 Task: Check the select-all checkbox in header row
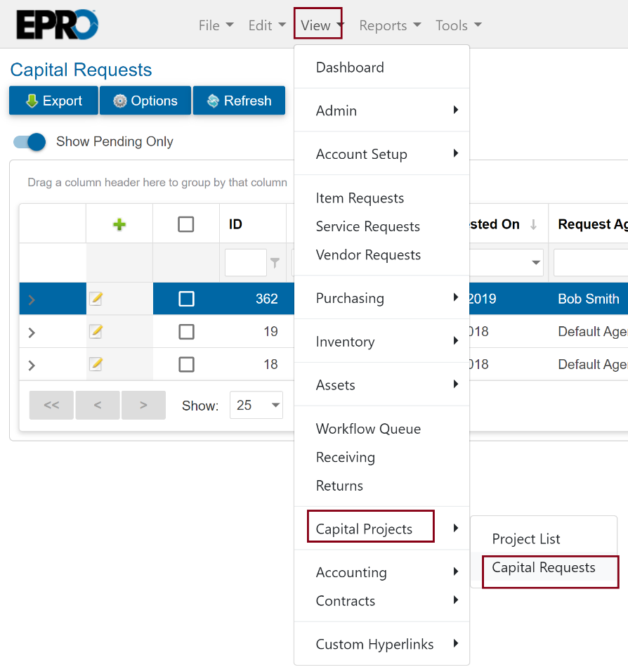(186, 224)
